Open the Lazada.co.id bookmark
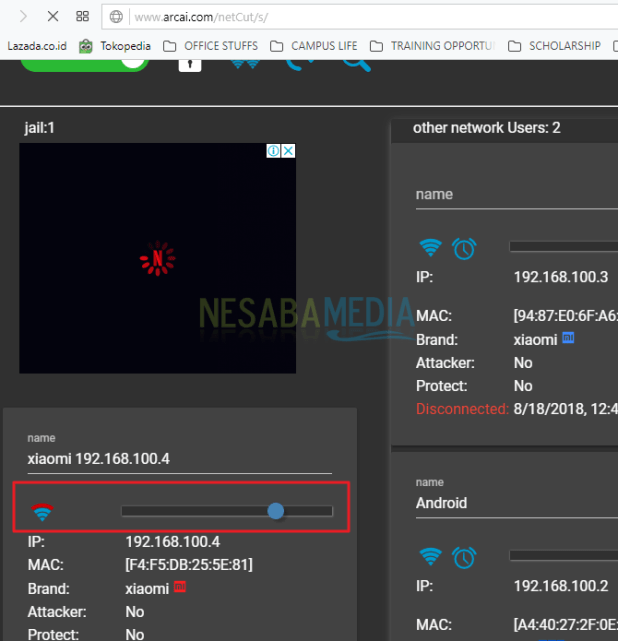 (x=37, y=46)
